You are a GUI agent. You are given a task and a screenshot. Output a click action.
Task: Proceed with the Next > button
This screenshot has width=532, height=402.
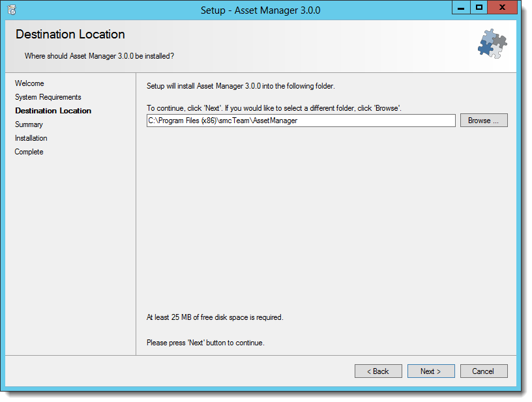[430, 371]
